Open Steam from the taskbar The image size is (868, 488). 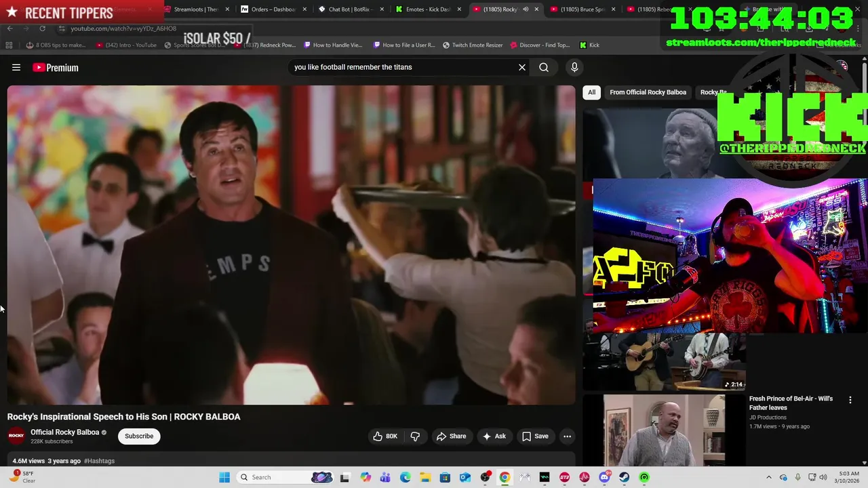click(x=624, y=477)
